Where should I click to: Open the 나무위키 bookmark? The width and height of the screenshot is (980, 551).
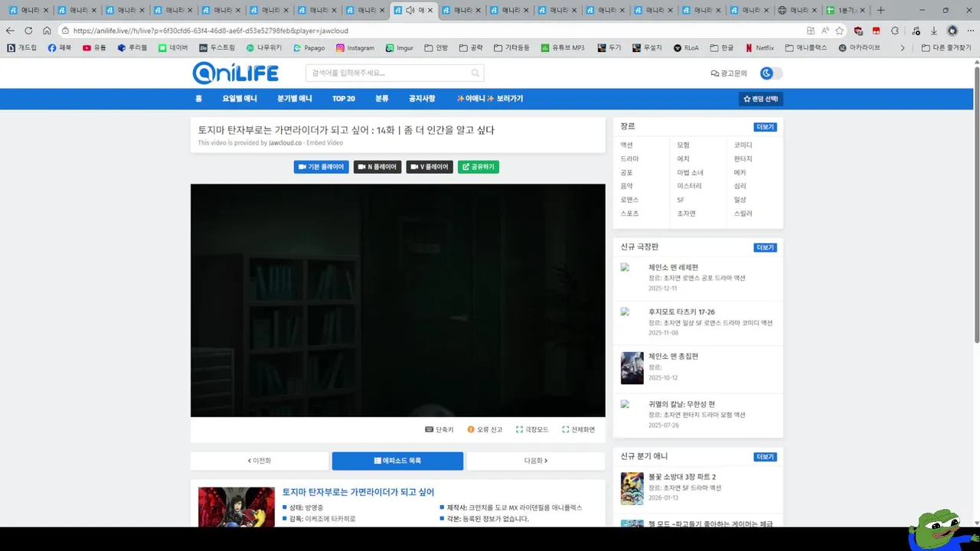tap(263, 47)
